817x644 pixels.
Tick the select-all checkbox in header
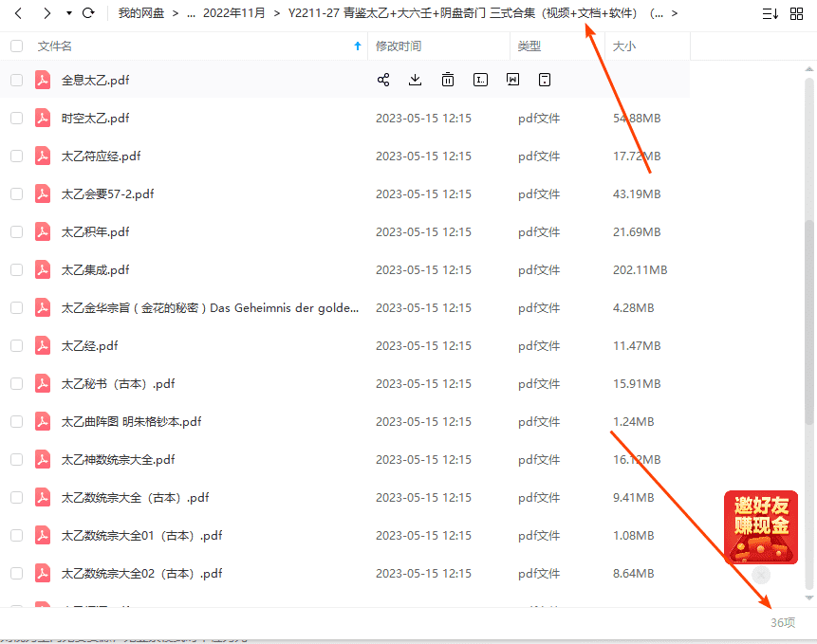coord(16,46)
